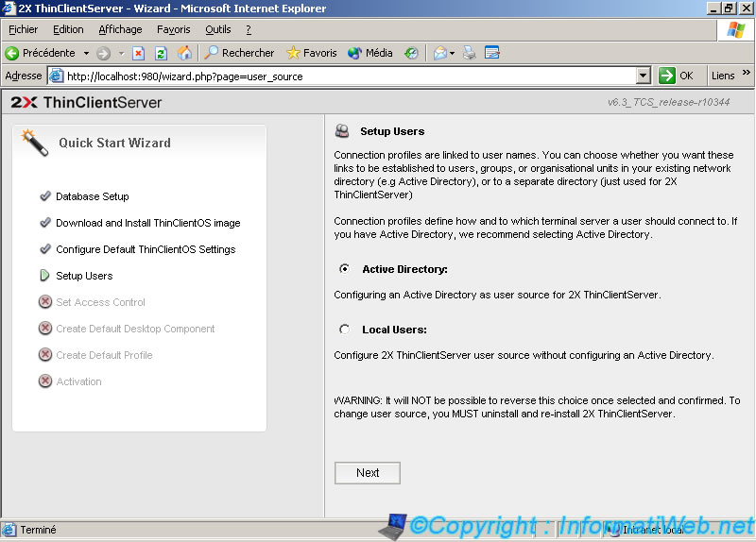The image size is (756, 542).
Task: Select the Local Users radio button
Action: pyautogui.click(x=344, y=330)
